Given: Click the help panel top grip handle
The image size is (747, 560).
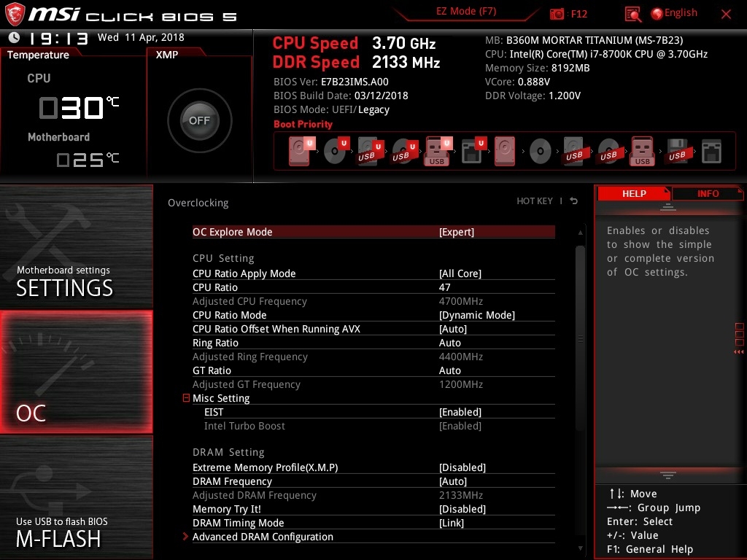Looking at the screenshot, I should (668, 206).
